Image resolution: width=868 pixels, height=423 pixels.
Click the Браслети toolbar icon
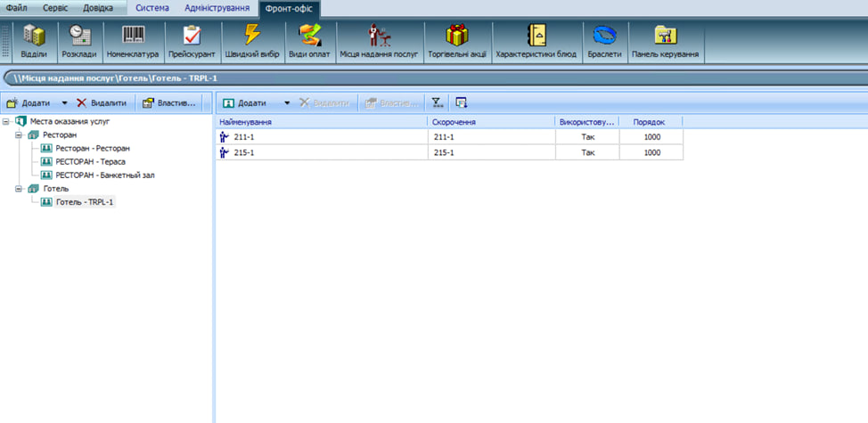604,42
